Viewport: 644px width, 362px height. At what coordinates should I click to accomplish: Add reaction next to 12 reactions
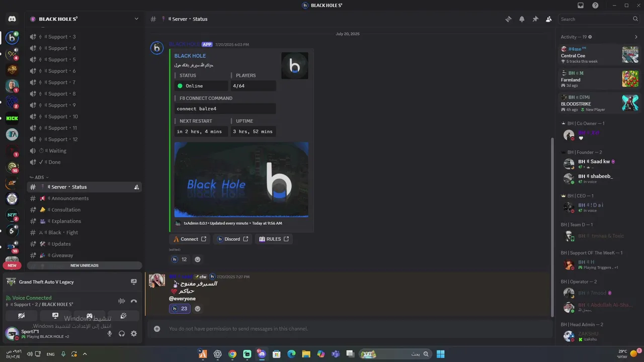coord(197,259)
